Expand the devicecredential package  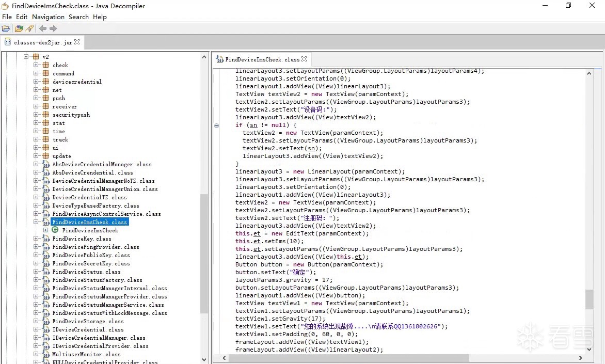(36, 82)
